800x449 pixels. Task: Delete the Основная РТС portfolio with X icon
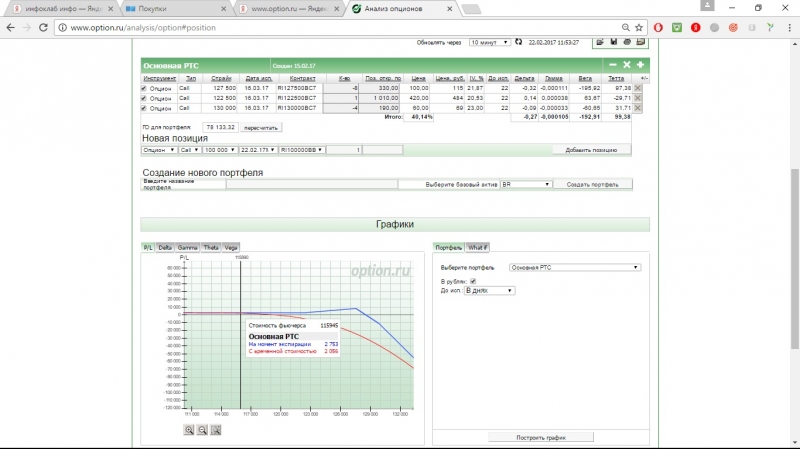[x=627, y=65]
